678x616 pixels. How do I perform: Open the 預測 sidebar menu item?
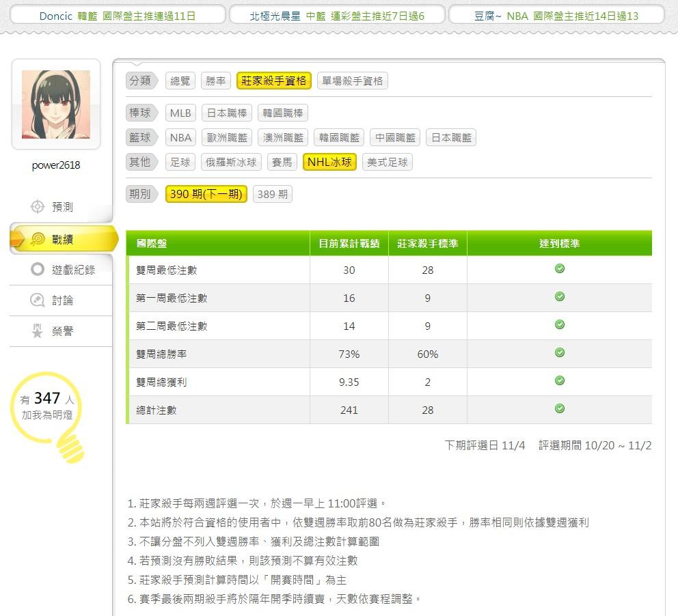pyautogui.click(x=61, y=206)
